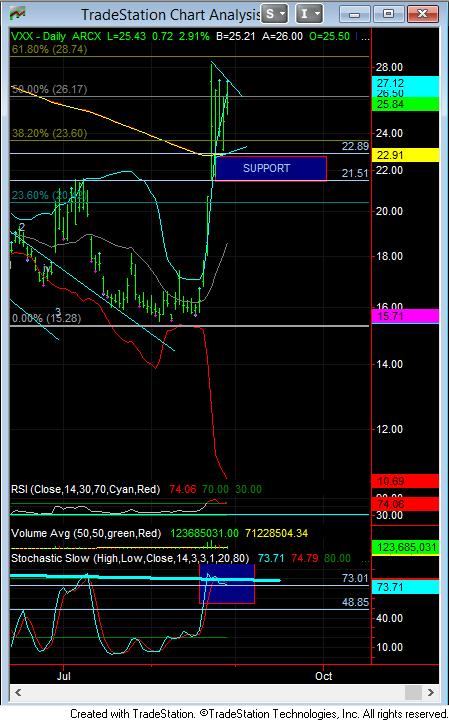Minimize the Chart Analysis window

354,14
